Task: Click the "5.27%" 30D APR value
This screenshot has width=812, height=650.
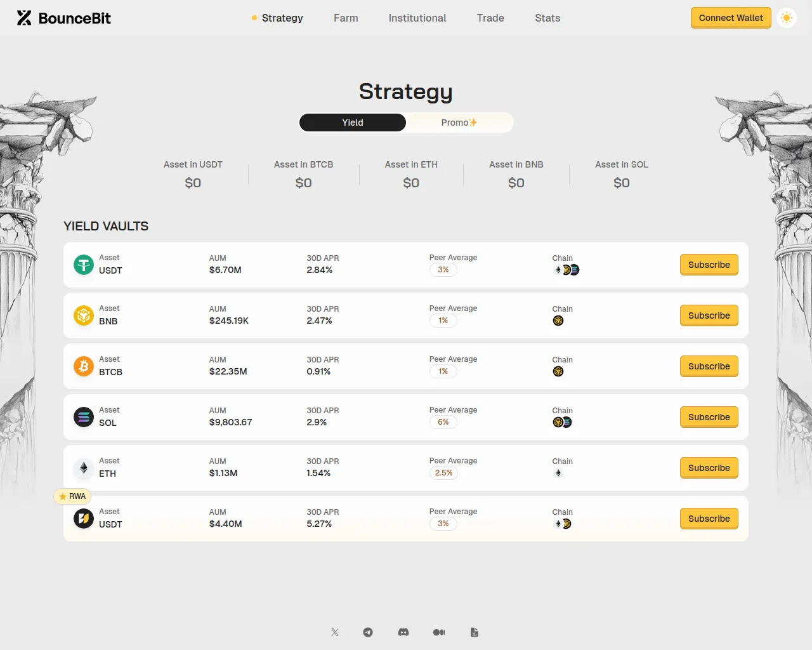Action: [319, 524]
